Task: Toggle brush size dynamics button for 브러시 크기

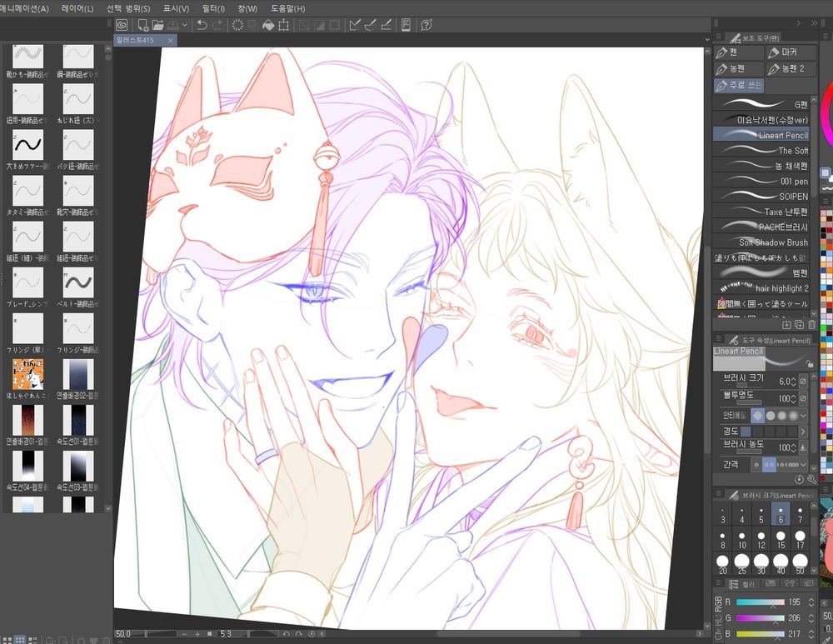Action: pos(803,382)
